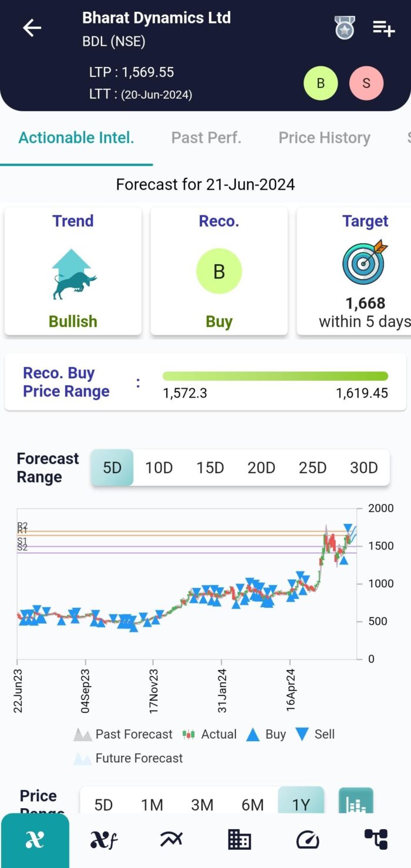Select the company financials building icon

(x=239, y=840)
